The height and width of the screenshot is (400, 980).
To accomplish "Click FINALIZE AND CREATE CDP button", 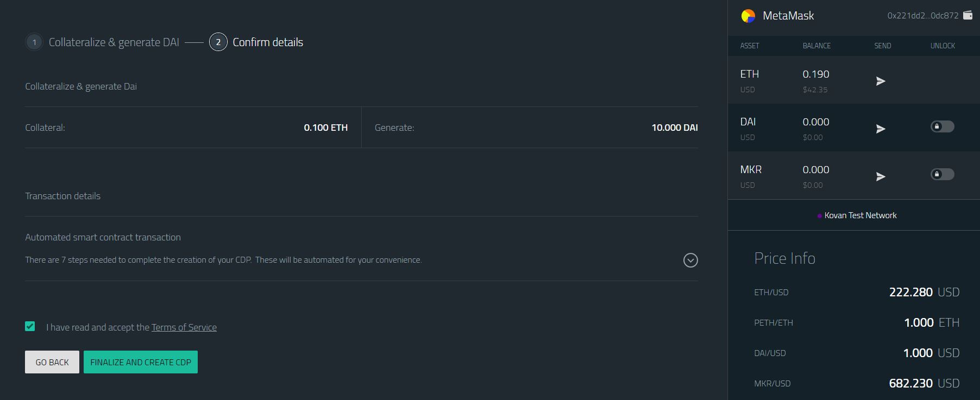I will [x=141, y=362].
